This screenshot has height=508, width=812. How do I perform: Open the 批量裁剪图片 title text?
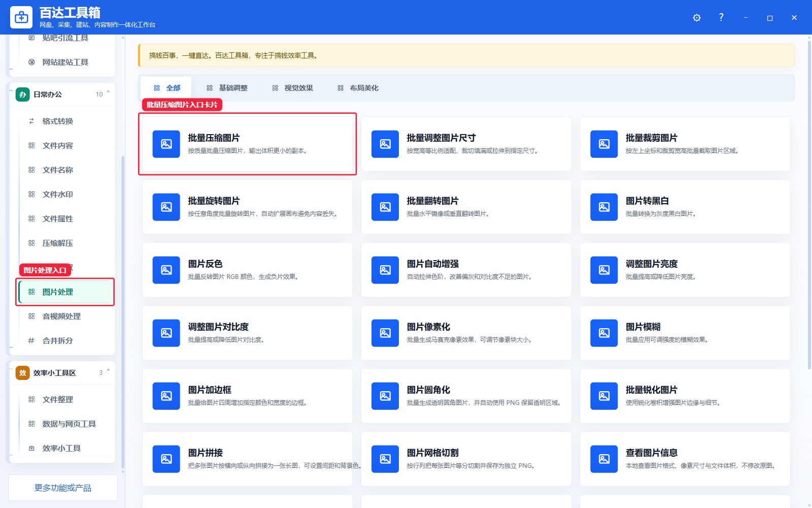tap(652, 138)
